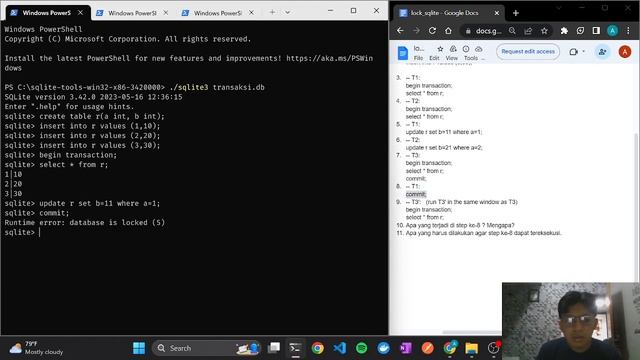Viewport: 640px width, 360px height.
Task: Launch Chrome from taskbar
Action: tap(317, 348)
